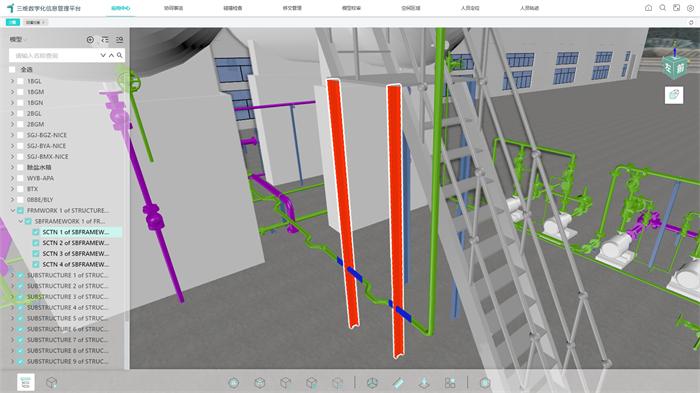The image size is (700, 393).
Task: Click the home icon in header
Action: click(x=648, y=8)
